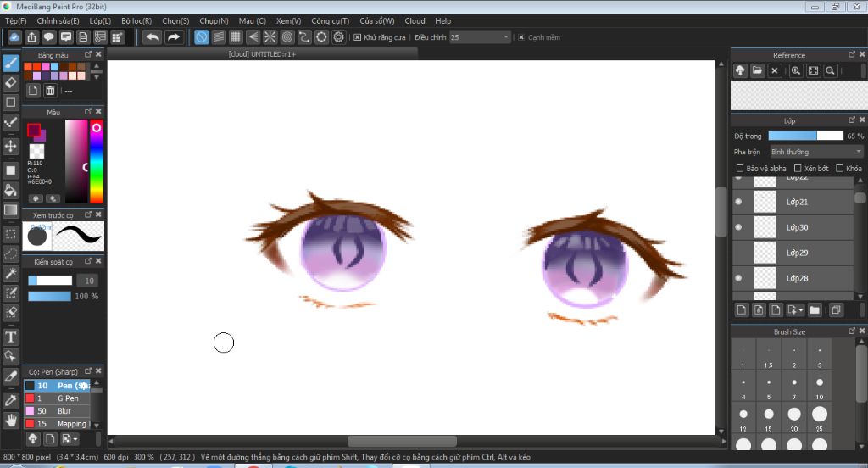This screenshot has width=868, height=468.
Task: Open the Công cụ(T) menu
Action: coord(330,20)
